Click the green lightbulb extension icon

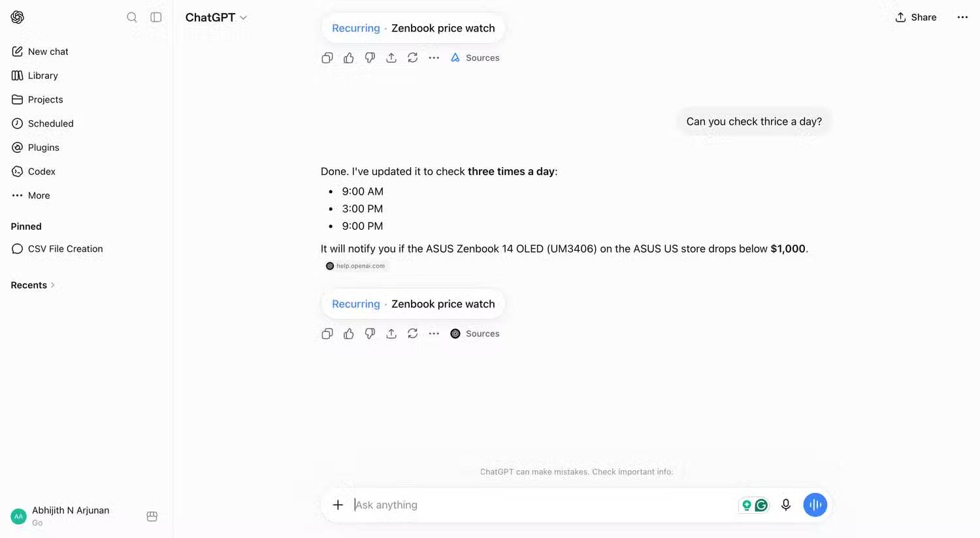[x=747, y=505]
